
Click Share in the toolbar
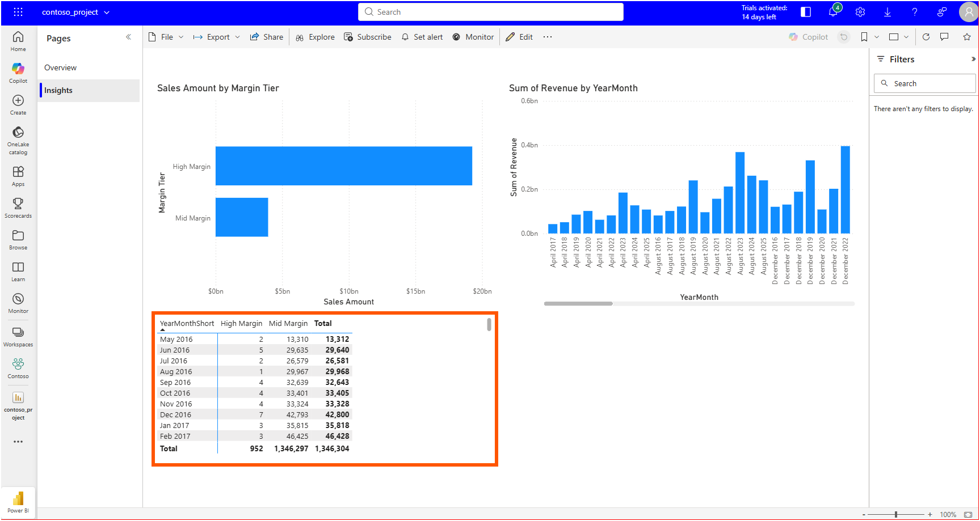pos(266,37)
